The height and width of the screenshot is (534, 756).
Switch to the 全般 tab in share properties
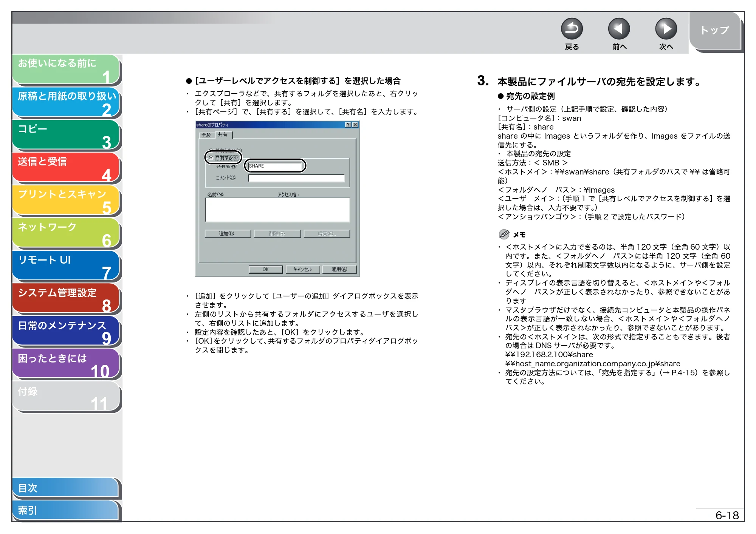pyautogui.click(x=206, y=135)
